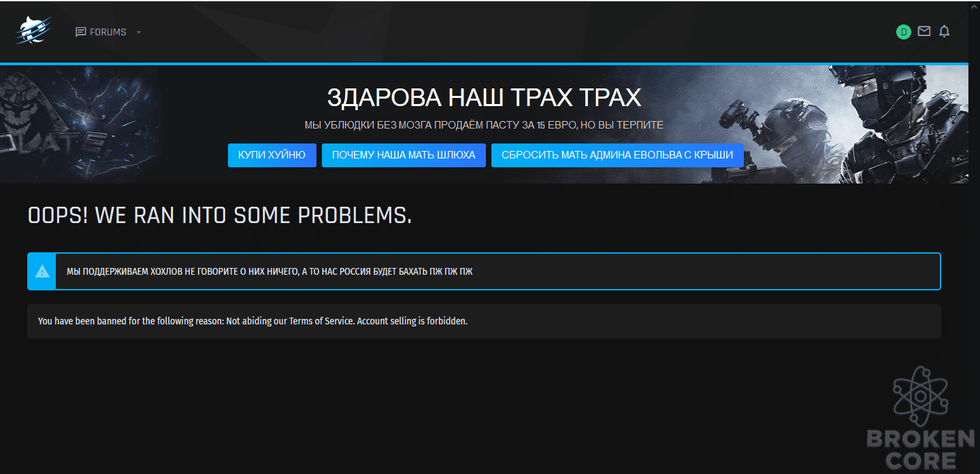
Task: Click the 'OOPS! WE RAN INTO SOME PROBLEMS.' heading
Action: 220,216
